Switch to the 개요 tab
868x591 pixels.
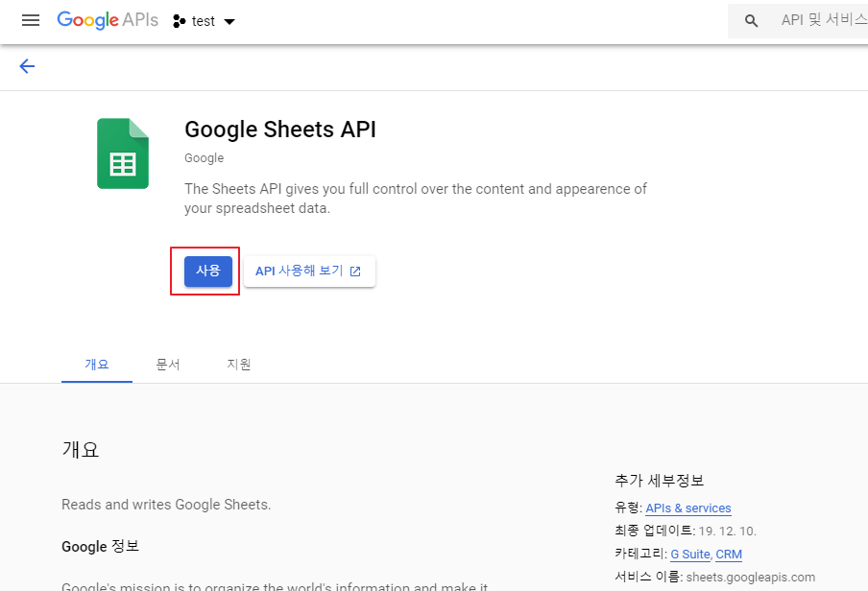(x=97, y=365)
